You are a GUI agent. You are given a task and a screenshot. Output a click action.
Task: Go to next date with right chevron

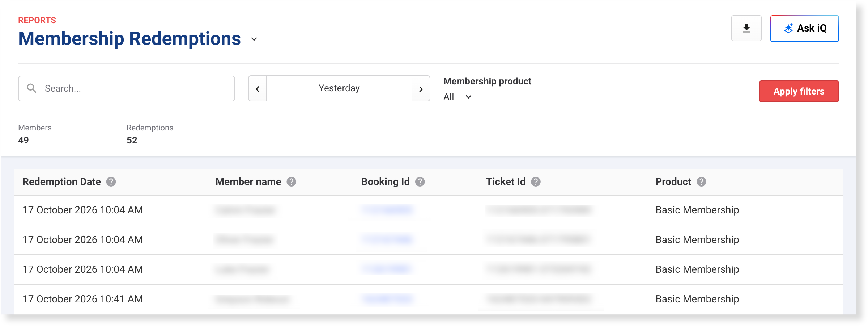click(421, 89)
